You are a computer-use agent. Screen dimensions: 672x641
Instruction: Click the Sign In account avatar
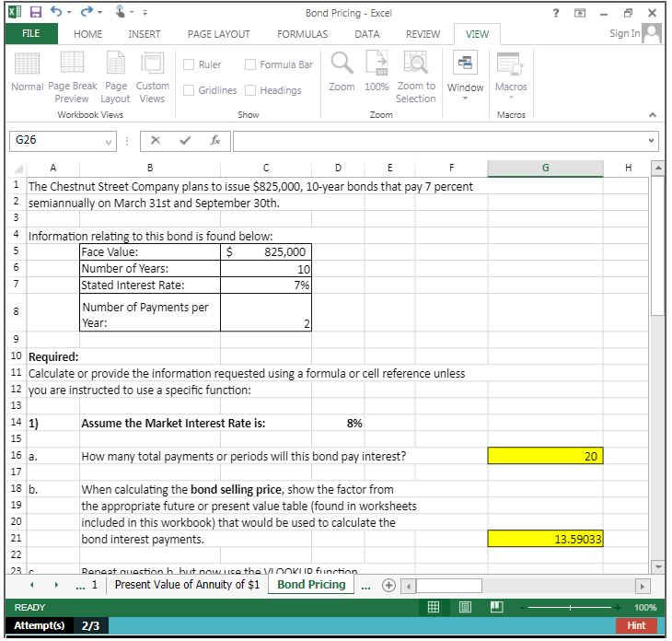coord(652,33)
